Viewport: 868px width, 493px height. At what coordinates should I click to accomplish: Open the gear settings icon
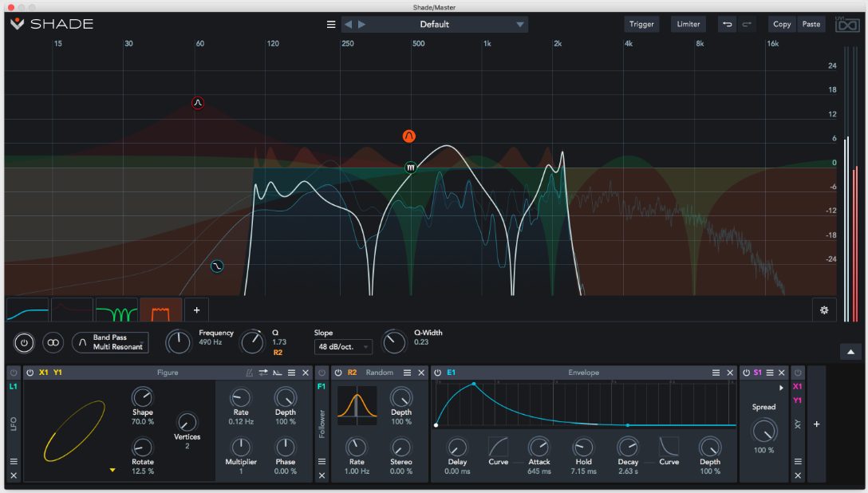pyautogui.click(x=823, y=310)
